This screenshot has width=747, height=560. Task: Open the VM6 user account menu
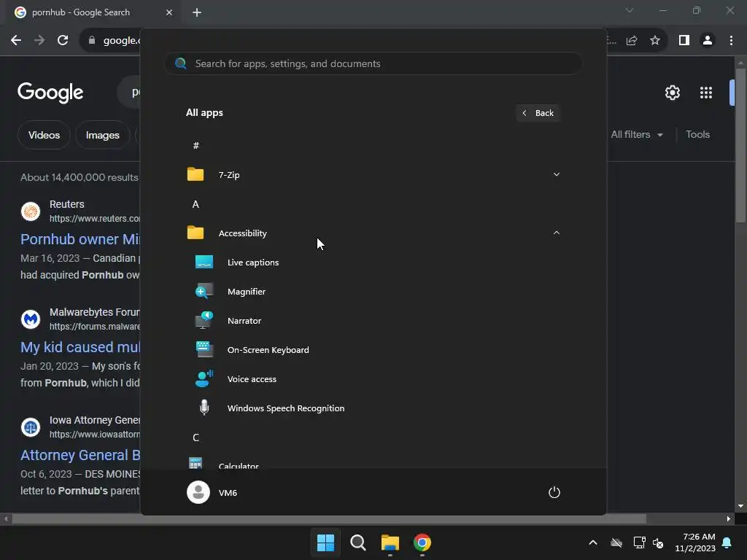click(212, 492)
